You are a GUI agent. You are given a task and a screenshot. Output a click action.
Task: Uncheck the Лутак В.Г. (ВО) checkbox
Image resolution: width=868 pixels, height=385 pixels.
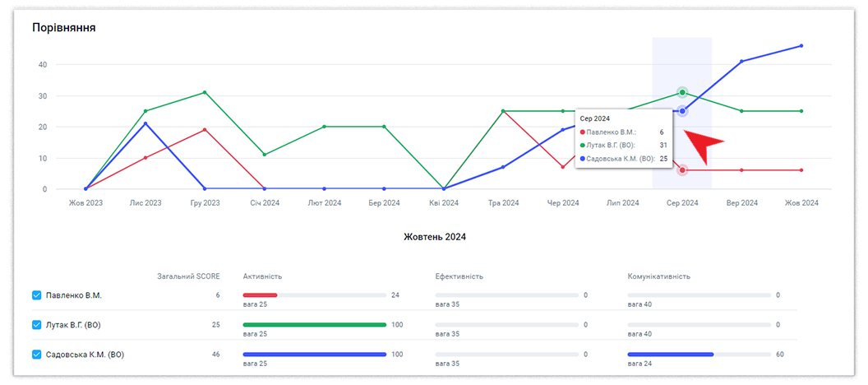[x=36, y=325]
